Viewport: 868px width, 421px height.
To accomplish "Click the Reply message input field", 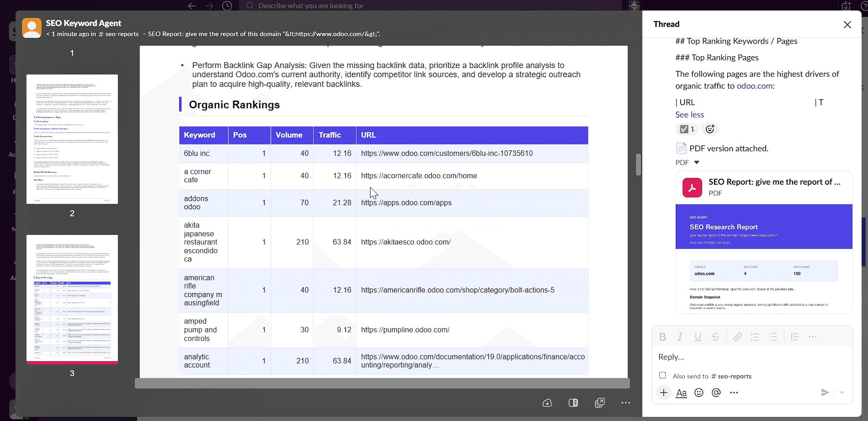I will (x=752, y=357).
